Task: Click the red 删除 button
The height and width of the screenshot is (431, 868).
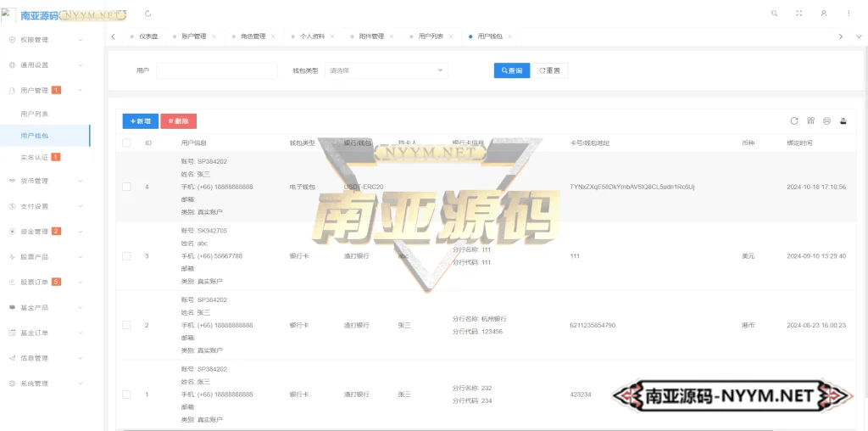Action: click(178, 121)
